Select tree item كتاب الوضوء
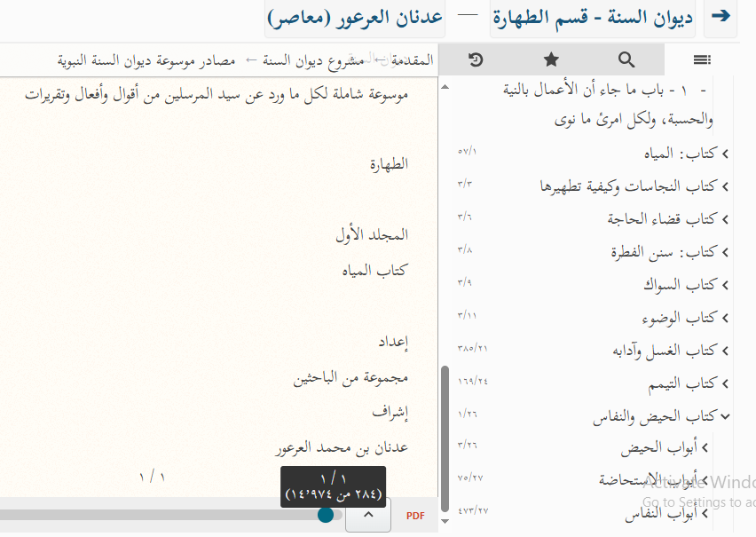 tap(680, 318)
